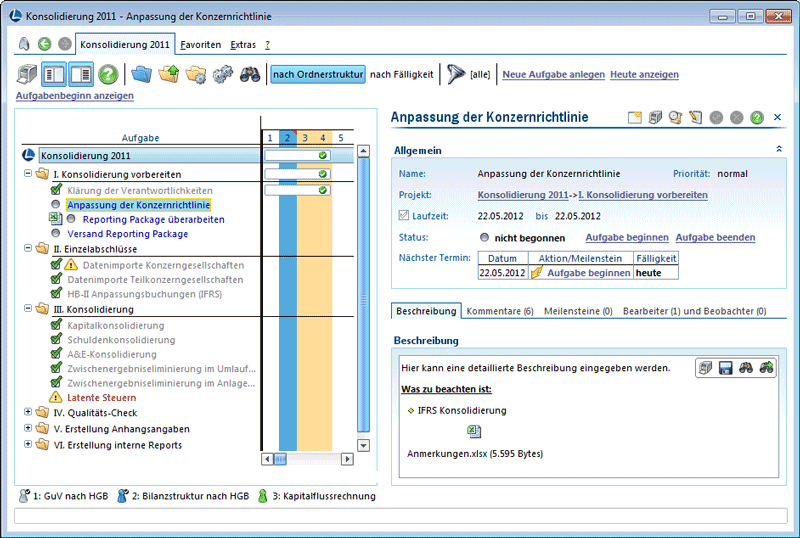Switch to Kommentare (6) tab
The height and width of the screenshot is (538, 800).
point(500,311)
